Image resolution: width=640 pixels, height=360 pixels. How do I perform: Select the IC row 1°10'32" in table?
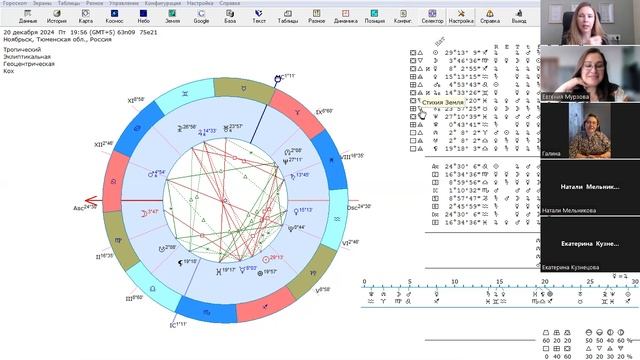486,190
